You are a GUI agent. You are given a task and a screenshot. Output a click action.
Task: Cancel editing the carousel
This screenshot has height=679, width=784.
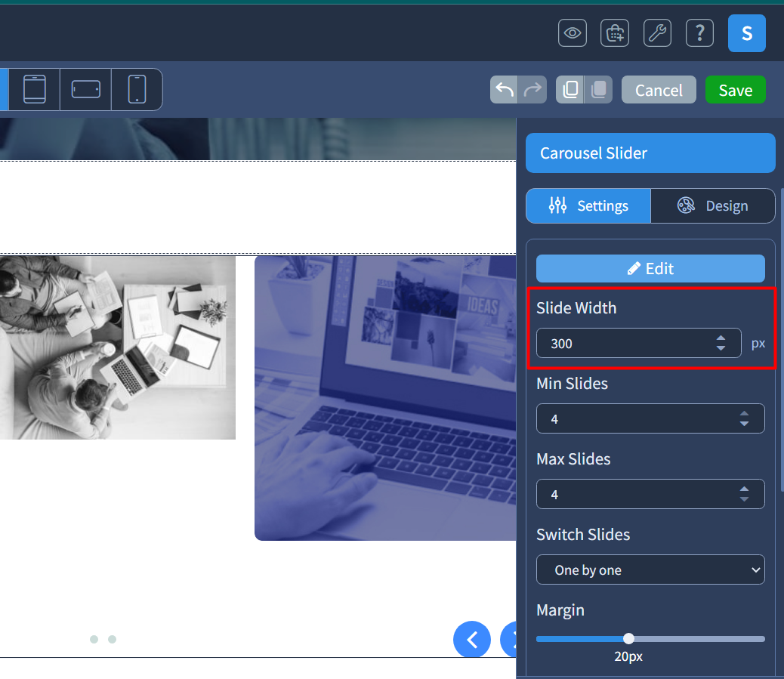point(658,89)
